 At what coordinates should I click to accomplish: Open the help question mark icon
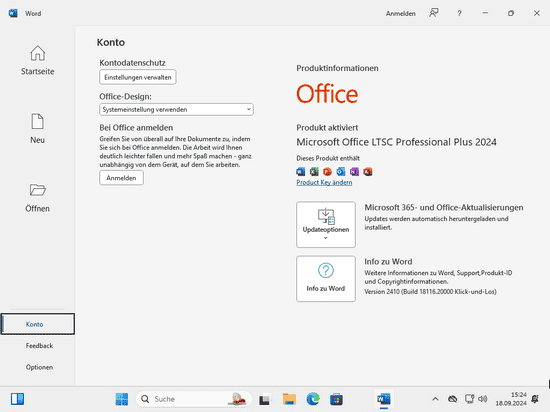pyautogui.click(x=459, y=13)
